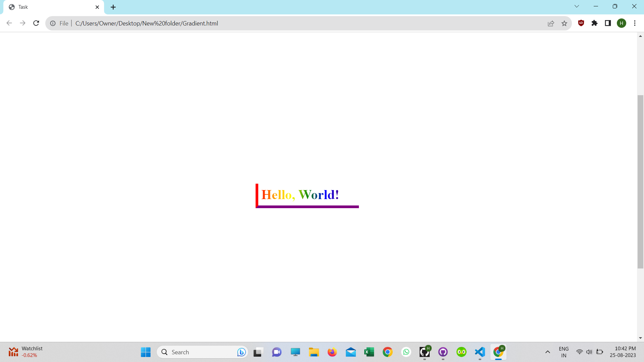Click the green H profile avatar
644x362 pixels.
pyautogui.click(x=622, y=23)
